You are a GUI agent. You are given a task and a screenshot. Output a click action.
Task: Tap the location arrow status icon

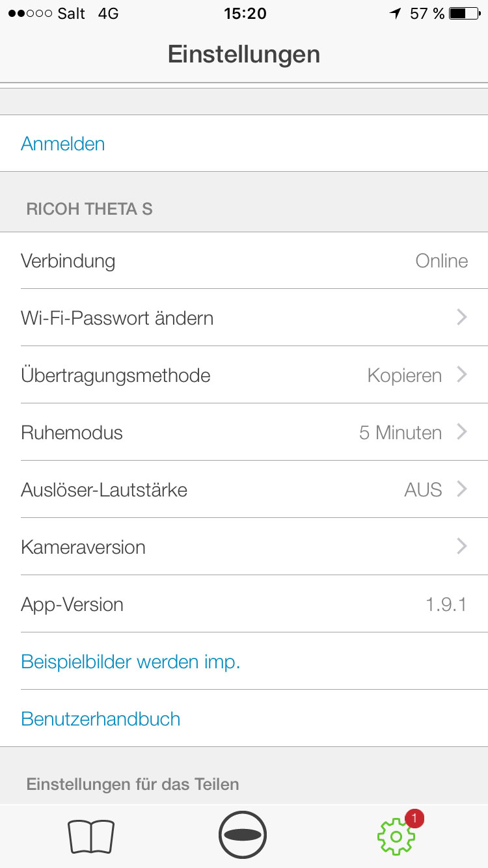pyautogui.click(x=396, y=13)
